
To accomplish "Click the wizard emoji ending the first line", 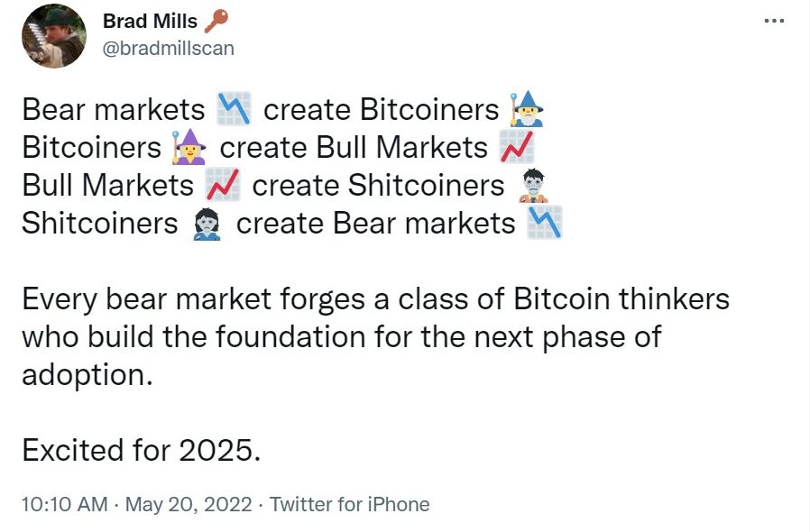I will [x=527, y=110].
